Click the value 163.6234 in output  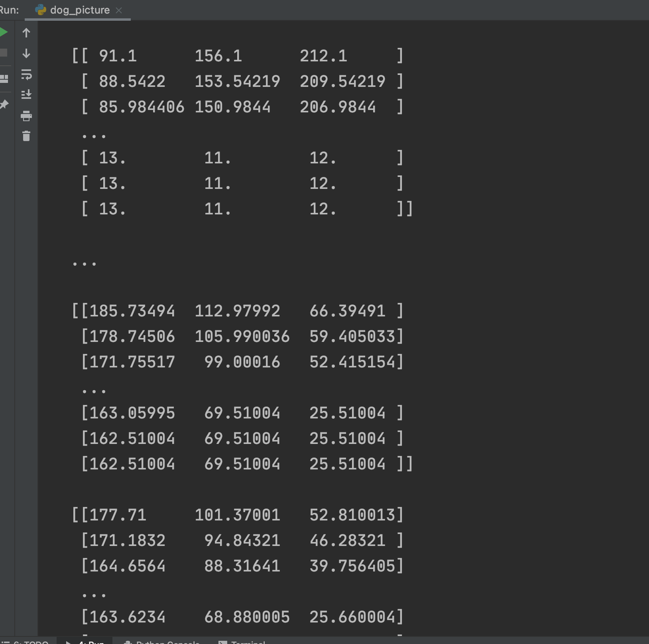coord(127,617)
